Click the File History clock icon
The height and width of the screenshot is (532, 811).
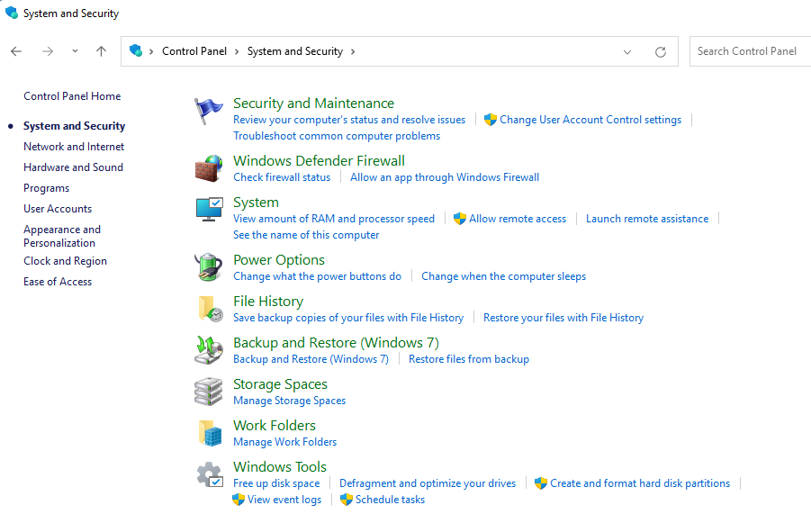(x=208, y=309)
